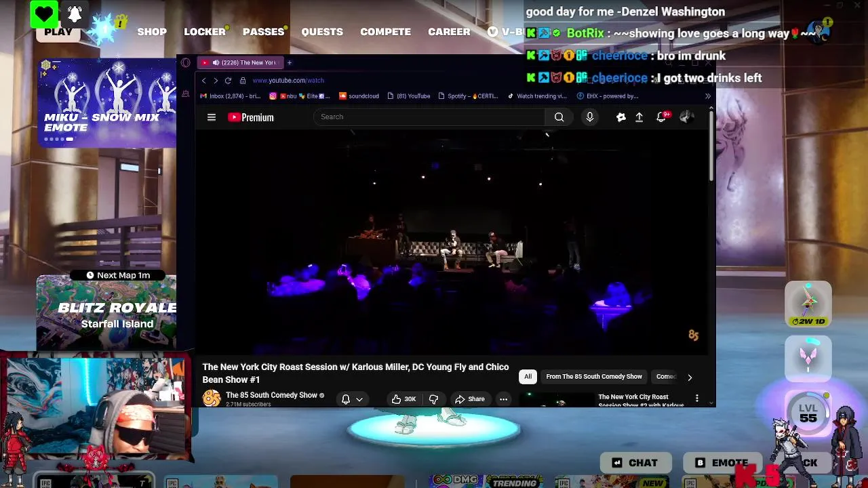Open a new browser tab with plus
The height and width of the screenshot is (488, 868).
tap(289, 63)
